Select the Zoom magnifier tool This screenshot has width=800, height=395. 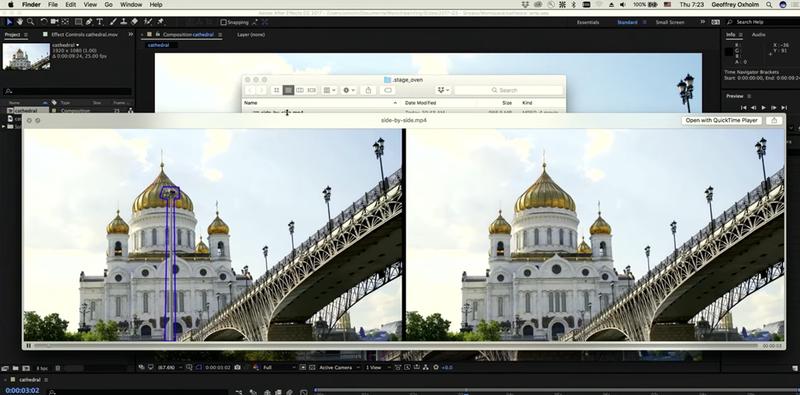coord(31,22)
